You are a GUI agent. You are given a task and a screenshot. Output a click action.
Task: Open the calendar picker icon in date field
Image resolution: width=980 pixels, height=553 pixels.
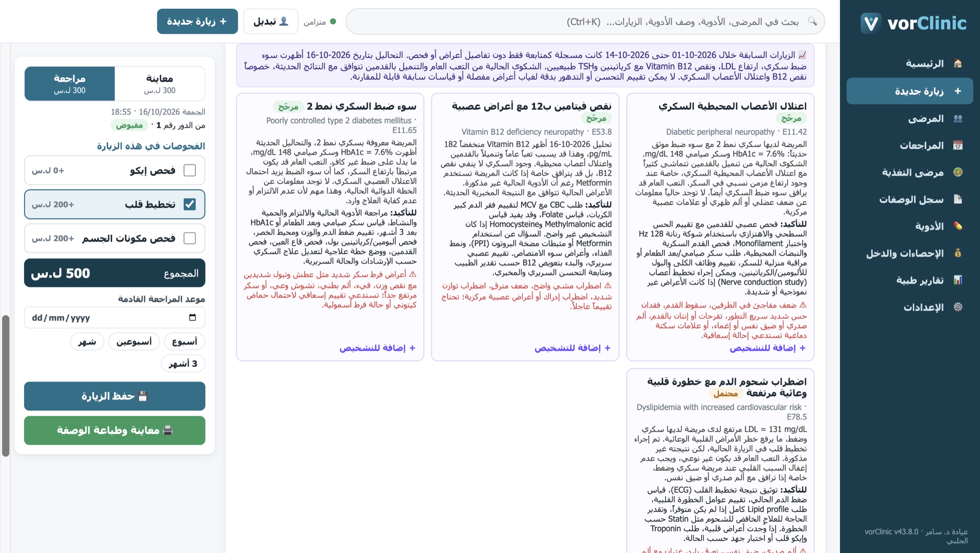coord(192,317)
